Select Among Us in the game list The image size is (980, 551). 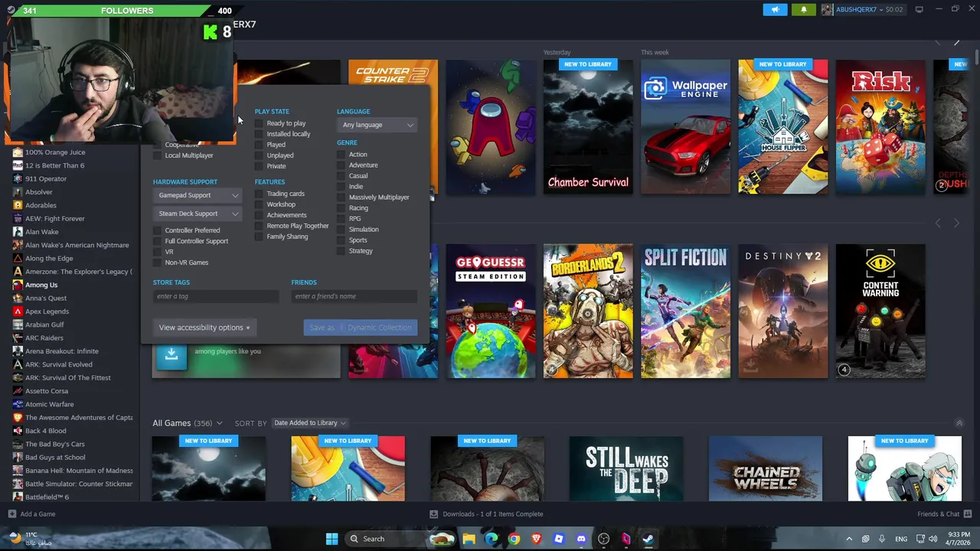click(41, 285)
